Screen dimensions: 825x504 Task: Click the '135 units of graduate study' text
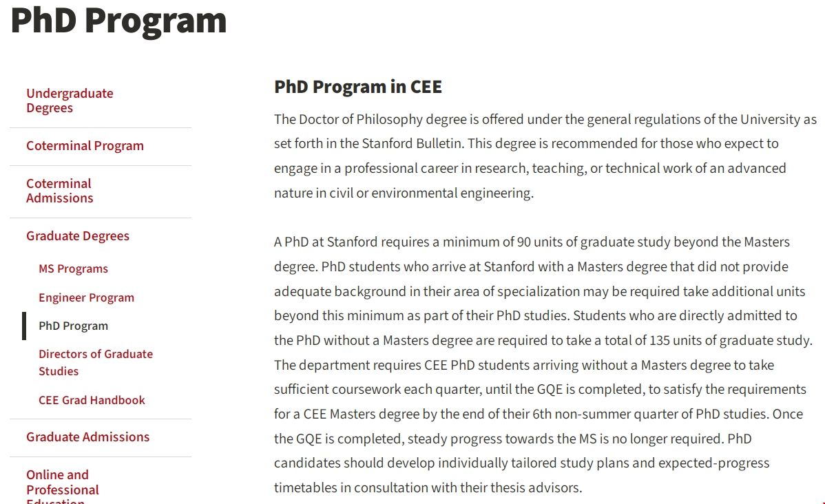[x=730, y=340]
